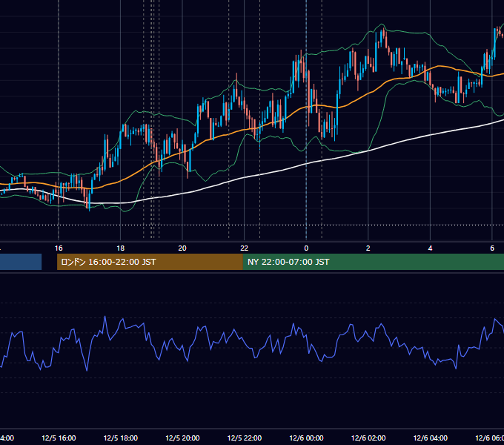Click the 12/5 22:00 time label
The width and height of the screenshot is (504, 445).
pos(245,438)
